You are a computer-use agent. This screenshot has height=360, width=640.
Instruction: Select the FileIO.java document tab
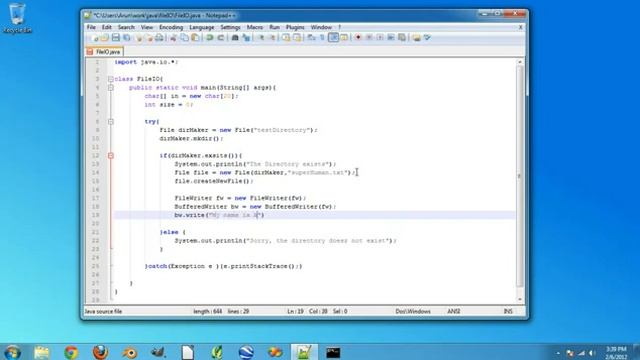coord(104,52)
